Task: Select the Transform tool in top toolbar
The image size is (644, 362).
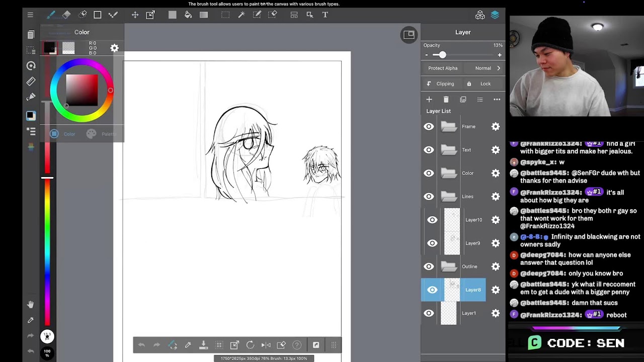Action: point(150,15)
